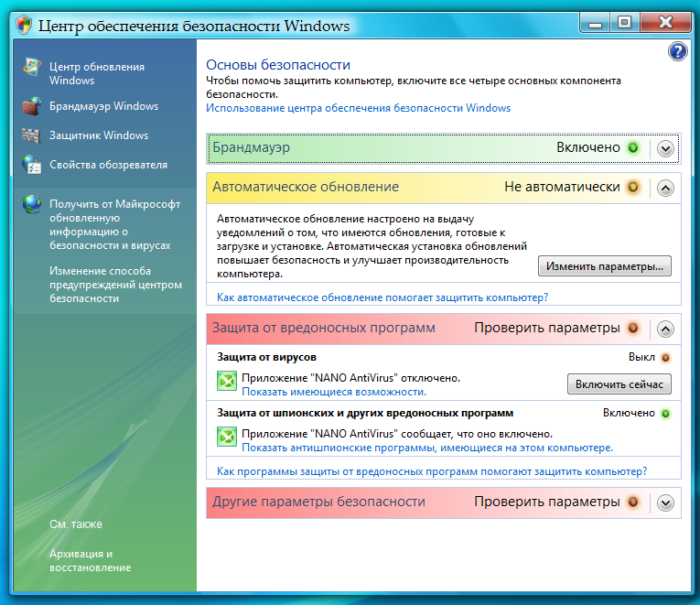This screenshot has height=605, width=700.
Task: Click the Защитник Windows sidebar icon
Action: point(32,135)
